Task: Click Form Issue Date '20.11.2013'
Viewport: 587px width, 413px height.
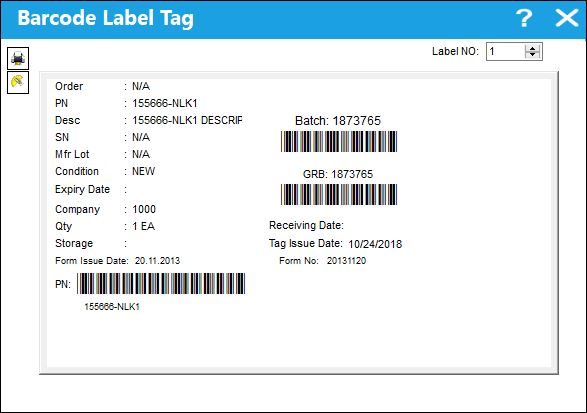Action: tap(157, 261)
